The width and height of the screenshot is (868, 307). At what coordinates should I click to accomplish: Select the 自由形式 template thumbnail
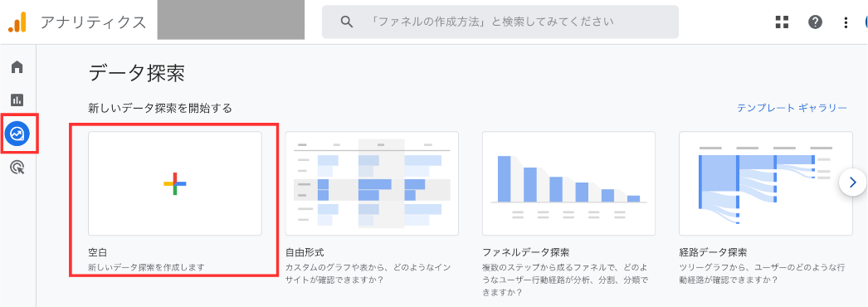372,183
